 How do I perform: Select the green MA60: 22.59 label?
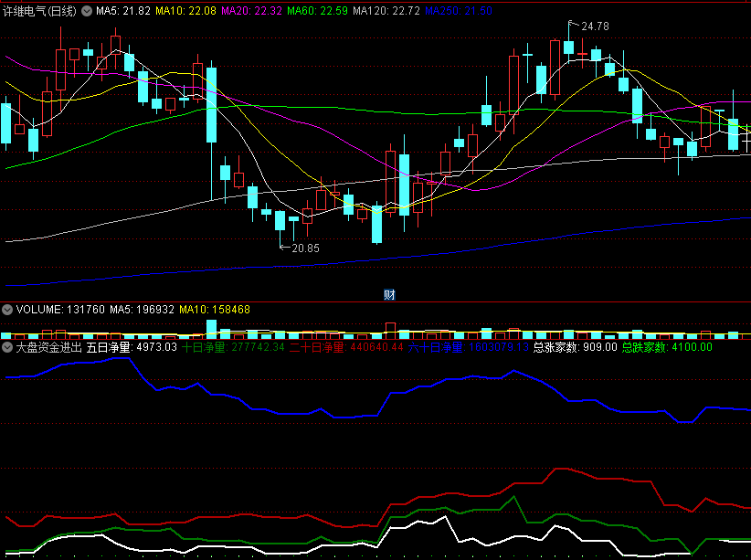(x=318, y=11)
